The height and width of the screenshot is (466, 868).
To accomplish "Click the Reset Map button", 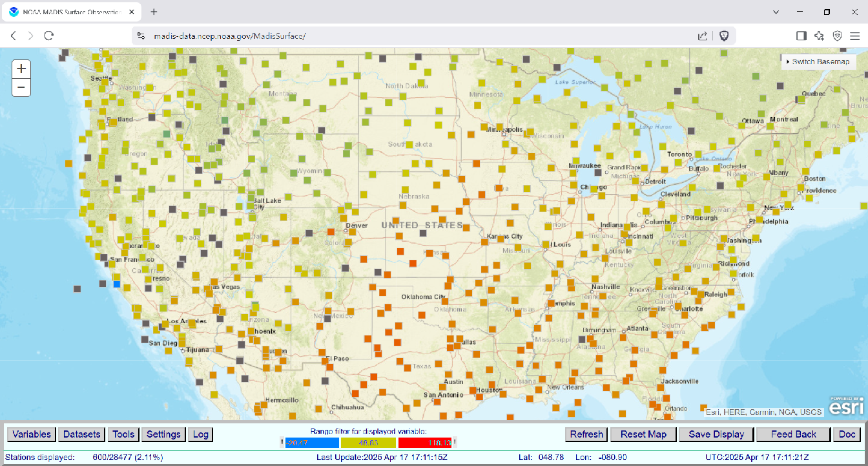I will (x=643, y=434).
